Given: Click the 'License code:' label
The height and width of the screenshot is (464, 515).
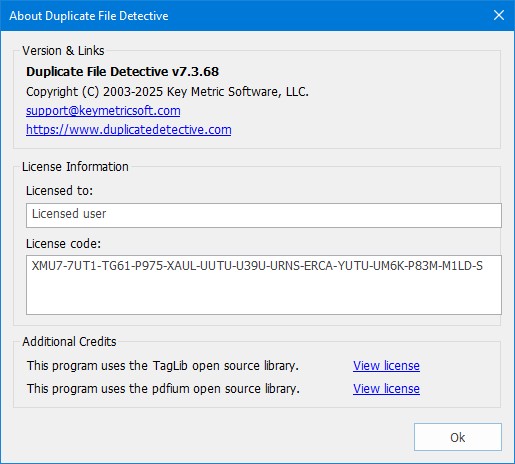Looking at the screenshot, I should [63, 244].
